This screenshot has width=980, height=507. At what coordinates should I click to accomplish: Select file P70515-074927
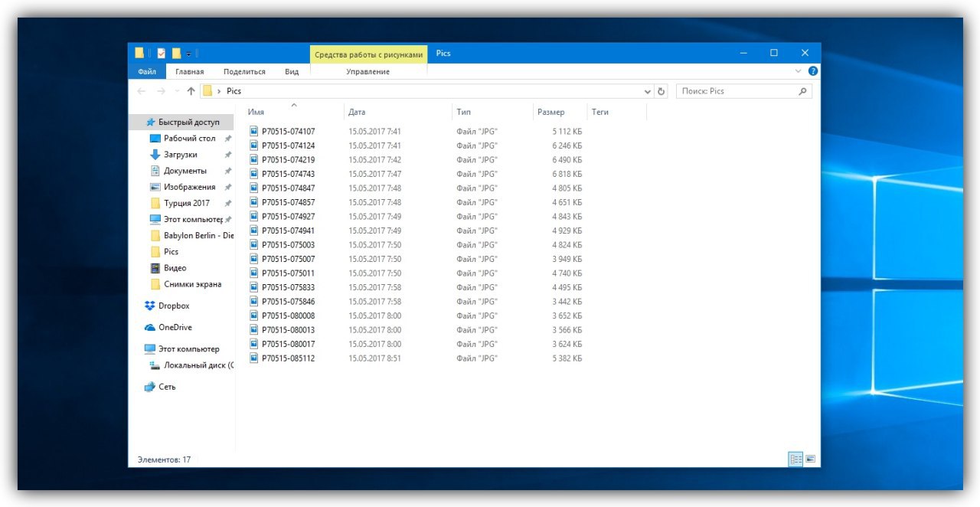click(x=288, y=217)
